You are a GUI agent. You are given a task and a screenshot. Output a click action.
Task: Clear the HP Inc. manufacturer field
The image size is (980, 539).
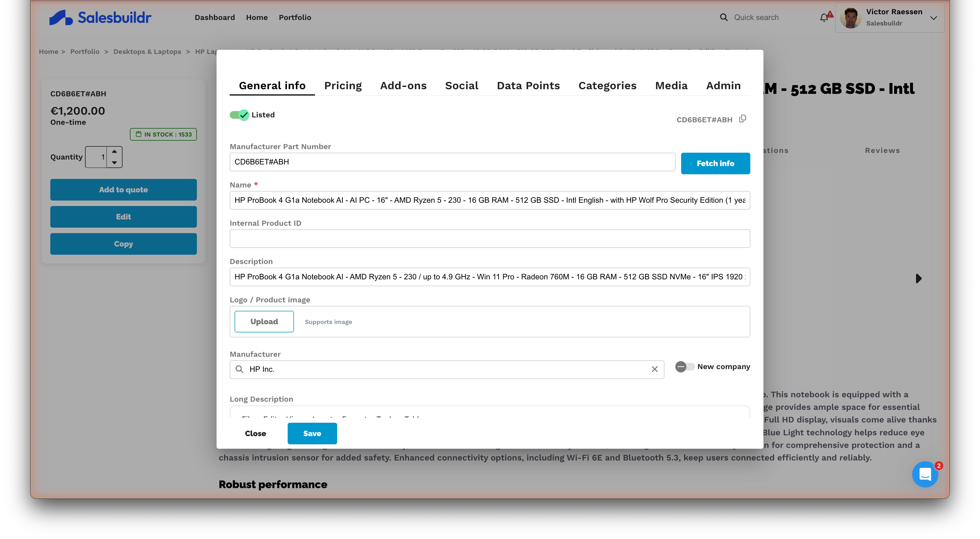[654, 369]
